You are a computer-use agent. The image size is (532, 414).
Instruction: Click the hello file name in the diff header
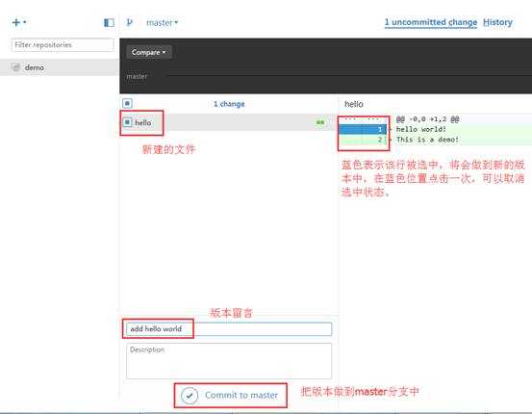tap(353, 104)
